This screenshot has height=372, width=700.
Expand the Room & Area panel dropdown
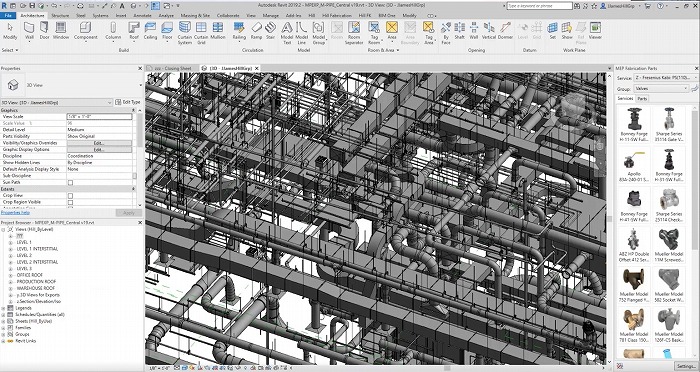383,50
